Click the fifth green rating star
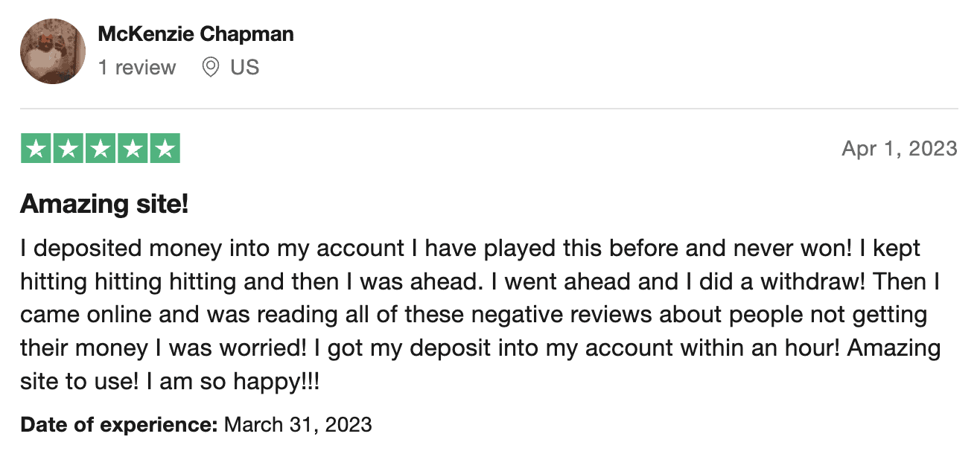The width and height of the screenshot is (980, 454). tap(165, 149)
